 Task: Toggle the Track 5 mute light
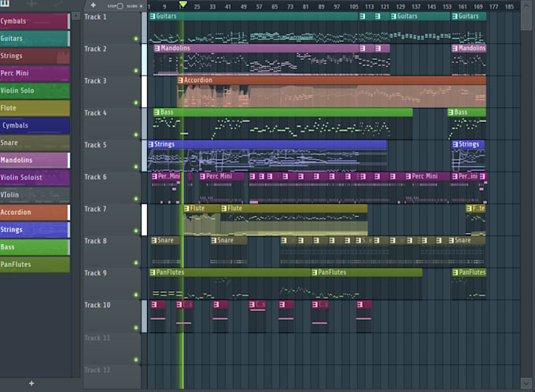pos(136,167)
